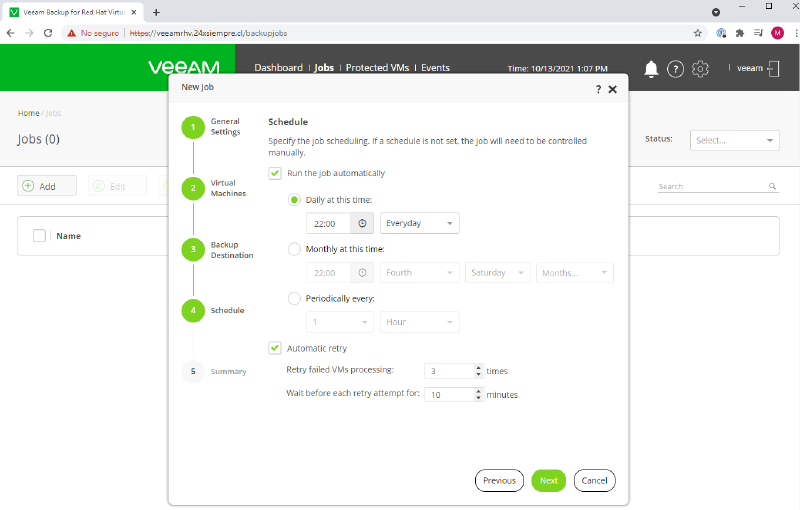
Task: Follow the Home breadcrumb link
Action: [x=29, y=113]
